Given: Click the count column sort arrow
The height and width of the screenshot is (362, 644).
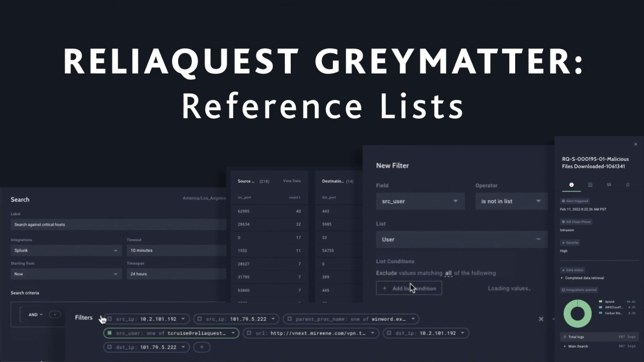Looking at the screenshot, I should click(300, 198).
